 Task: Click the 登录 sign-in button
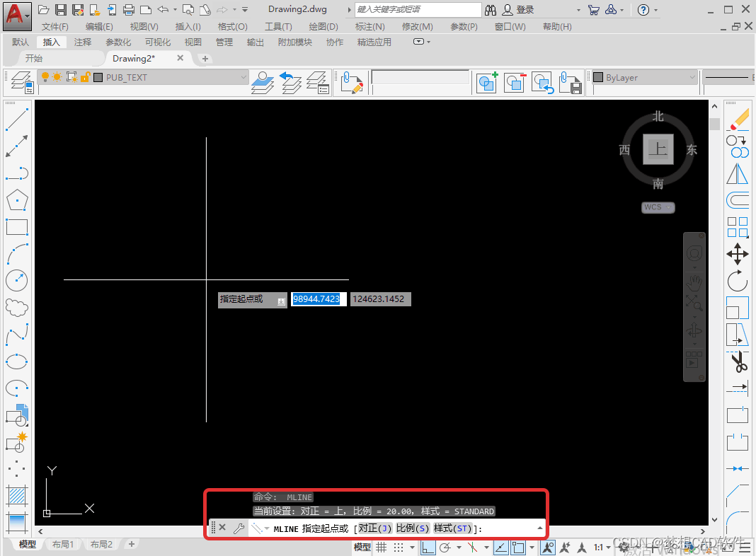pos(518,10)
